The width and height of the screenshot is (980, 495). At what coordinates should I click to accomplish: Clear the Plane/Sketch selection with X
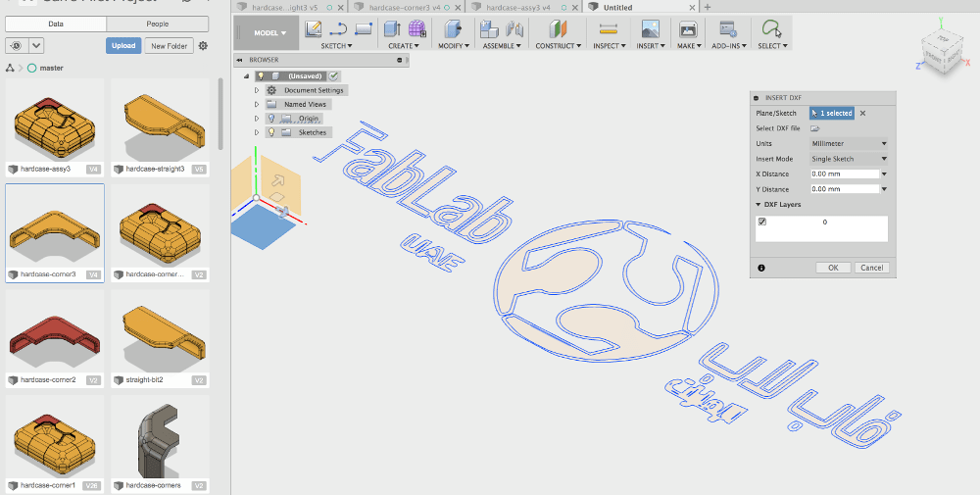(862, 113)
